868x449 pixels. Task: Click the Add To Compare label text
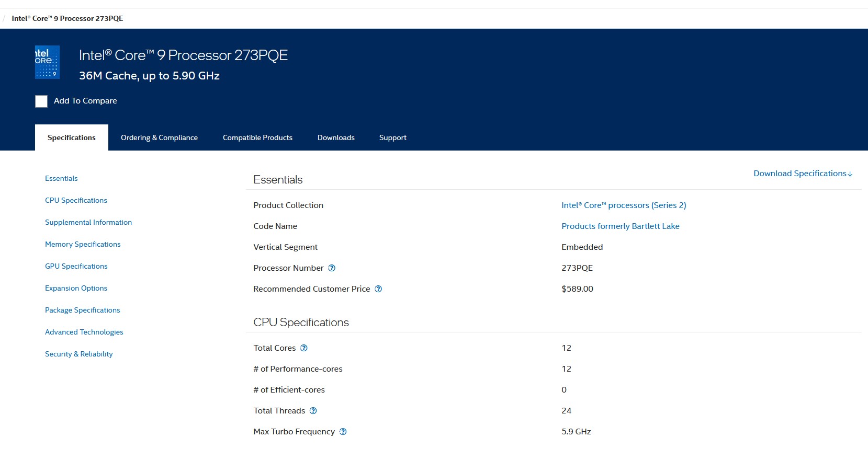click(85, 101)
